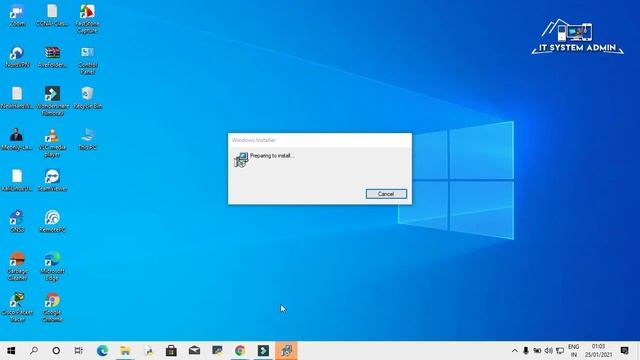Open the Zoom desktop shortcut
The height and width of the screenshot is (360, 640).
point(17,16)
